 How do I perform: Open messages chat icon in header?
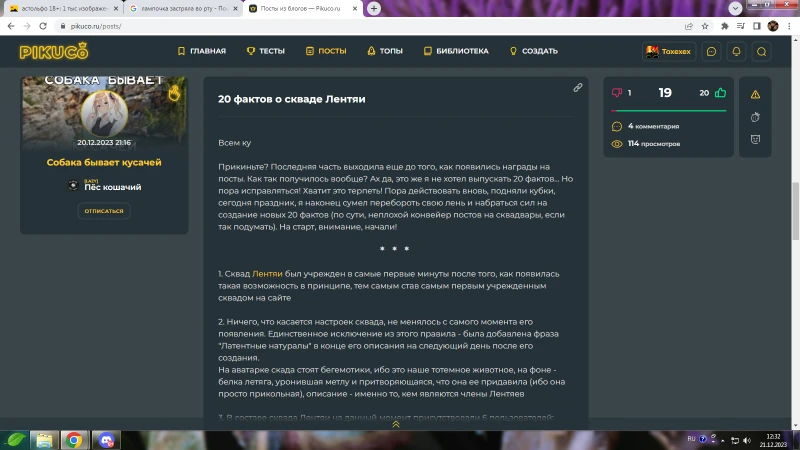(x=711, y=52)
